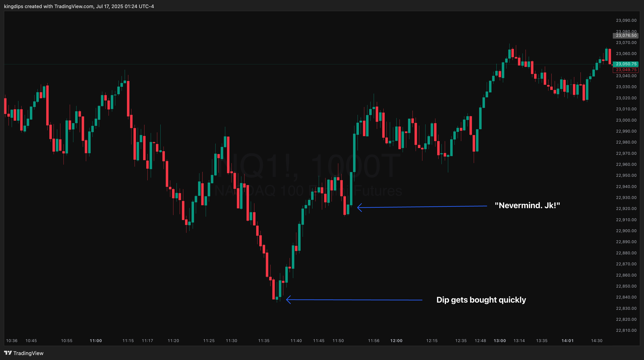
Task: Select the gray 23,076.50 crosshair price label
Action: coord(626,35)
